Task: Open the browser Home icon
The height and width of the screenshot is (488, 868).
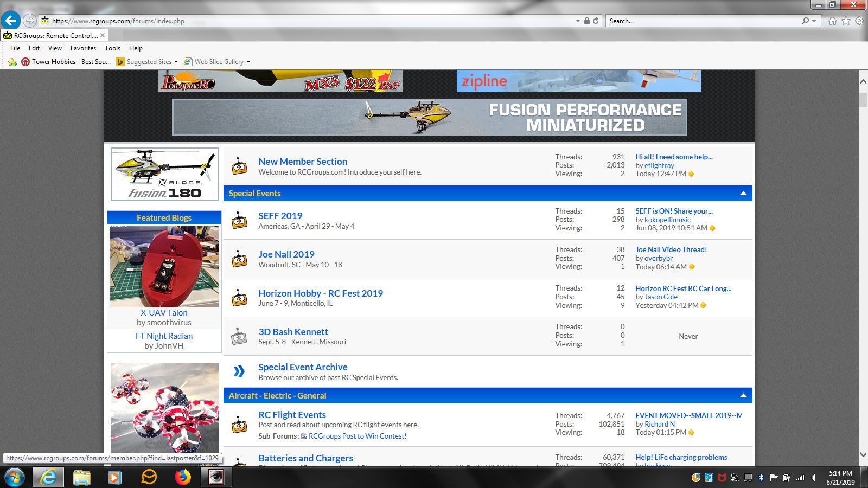Action: tap(832, 21)
